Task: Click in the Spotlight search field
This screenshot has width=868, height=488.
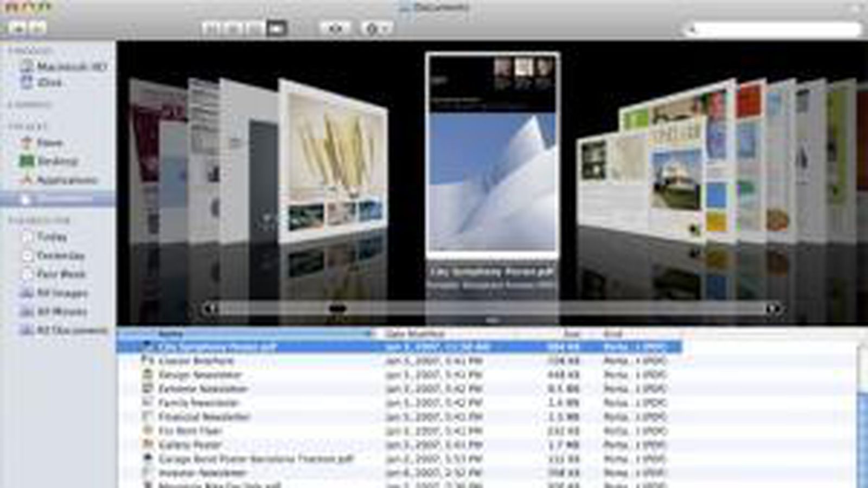Action: point(776,29)
